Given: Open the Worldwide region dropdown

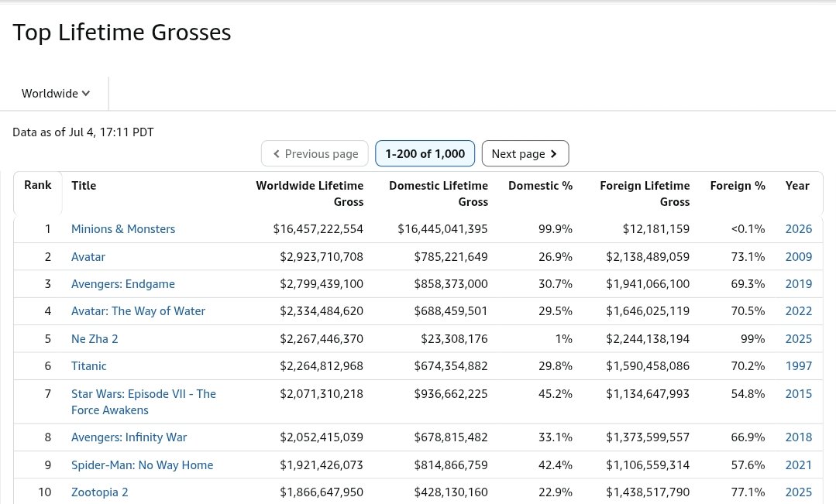Looking at the screenshot, I should pyautogui.click(x=56, y=93).
